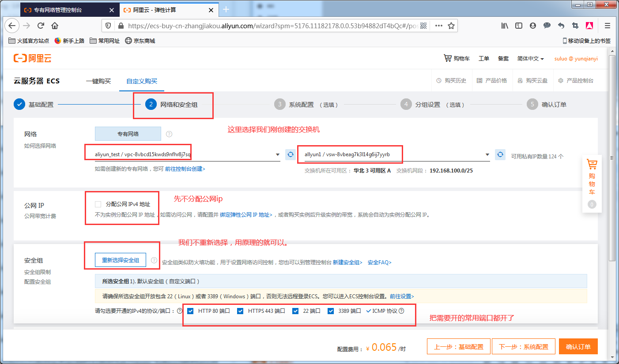Click the browser URL address field
Viewport: 619px width, 364px height.
pos(265,26)
